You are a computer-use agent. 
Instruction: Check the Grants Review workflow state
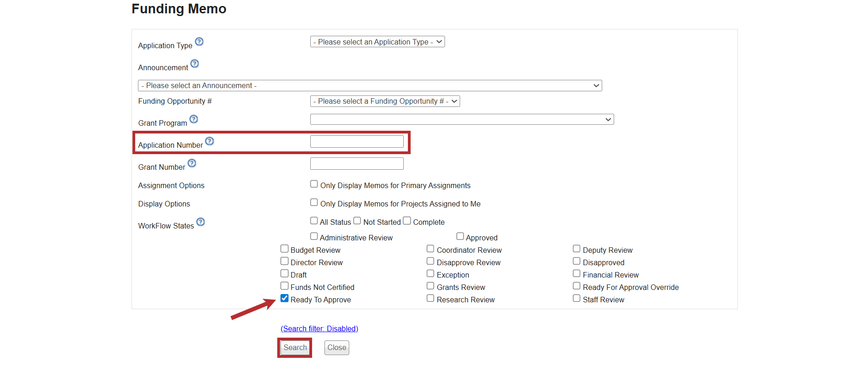[x=430, y=286]
